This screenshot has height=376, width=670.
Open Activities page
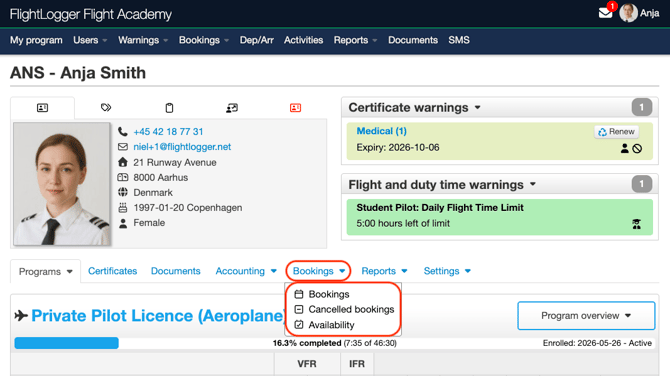(303, 40)
